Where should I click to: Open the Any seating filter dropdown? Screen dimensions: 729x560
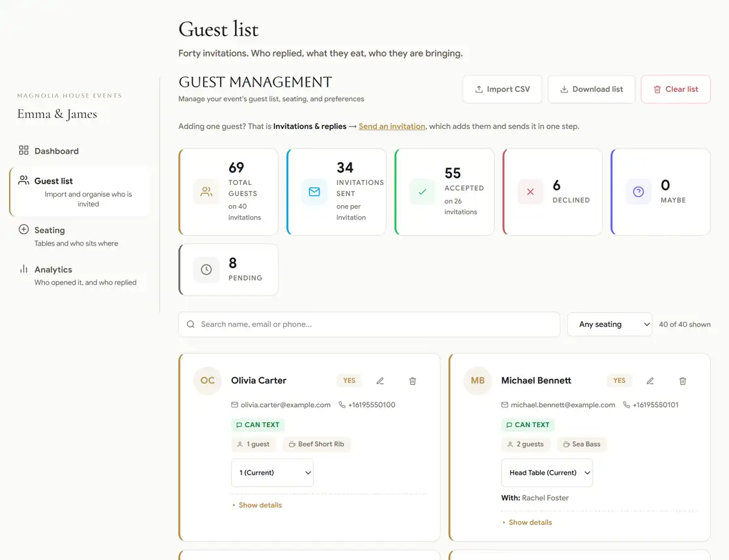(609, 324)
